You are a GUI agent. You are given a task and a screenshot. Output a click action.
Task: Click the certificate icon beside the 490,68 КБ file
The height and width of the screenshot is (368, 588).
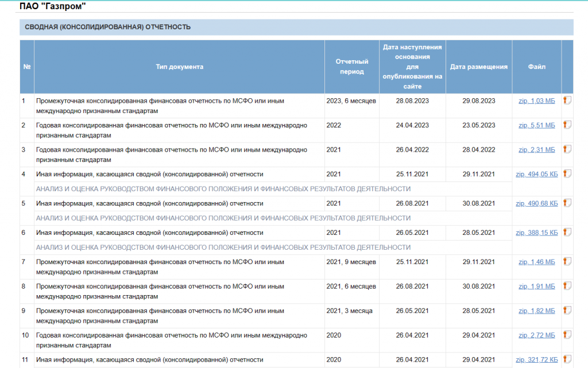coord(567,203)
